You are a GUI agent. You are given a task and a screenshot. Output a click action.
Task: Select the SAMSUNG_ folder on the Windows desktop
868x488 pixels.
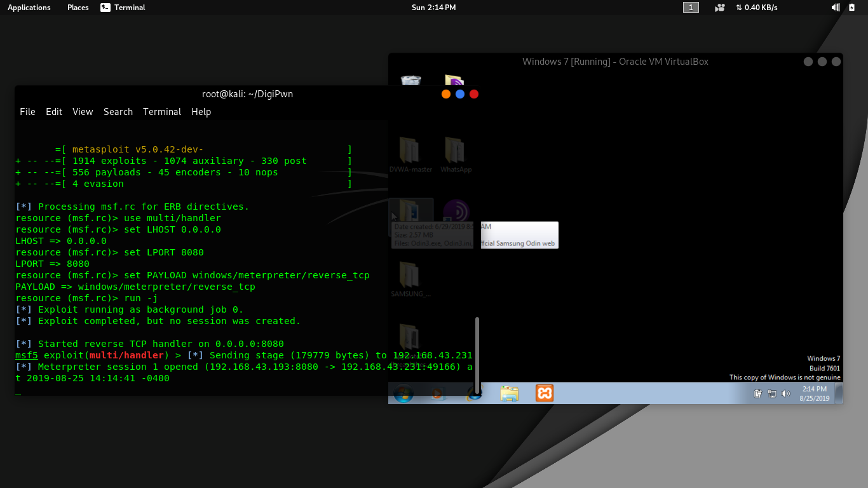410,280
